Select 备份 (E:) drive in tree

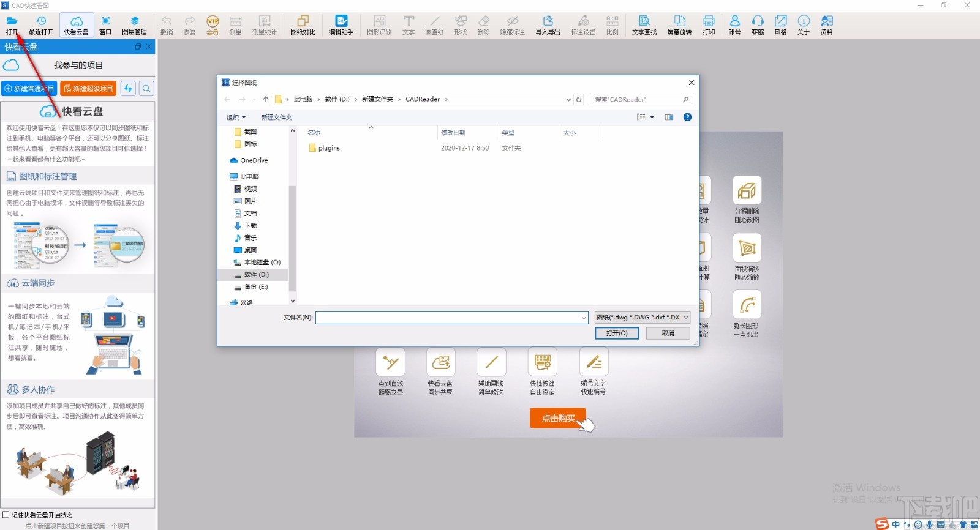pos(251,287)
